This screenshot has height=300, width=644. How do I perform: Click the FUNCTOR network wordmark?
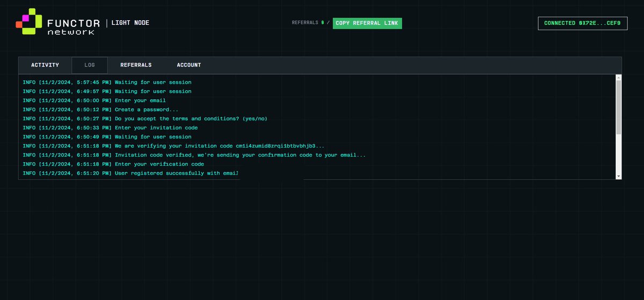pyautogui.click(x=74, y=27)
